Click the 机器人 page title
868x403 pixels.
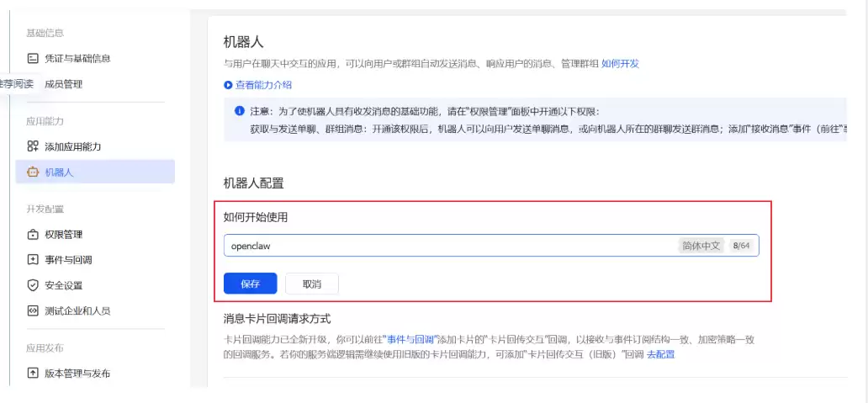click(x=244, y=42)
